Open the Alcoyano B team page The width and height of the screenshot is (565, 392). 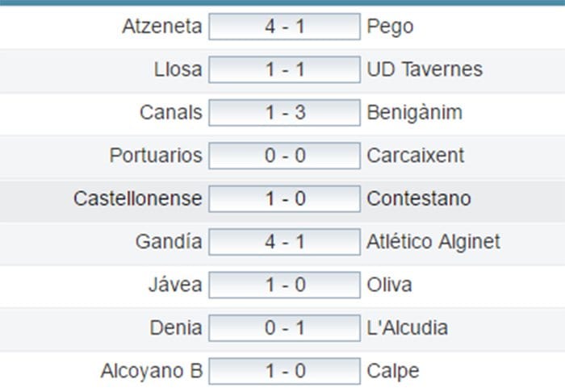tap(152, 371)
